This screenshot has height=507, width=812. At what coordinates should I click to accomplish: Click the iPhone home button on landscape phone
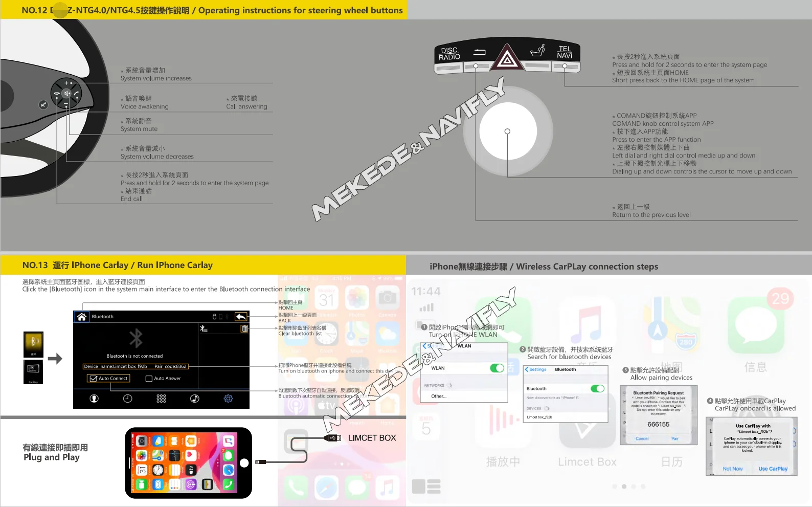[244, 463]
